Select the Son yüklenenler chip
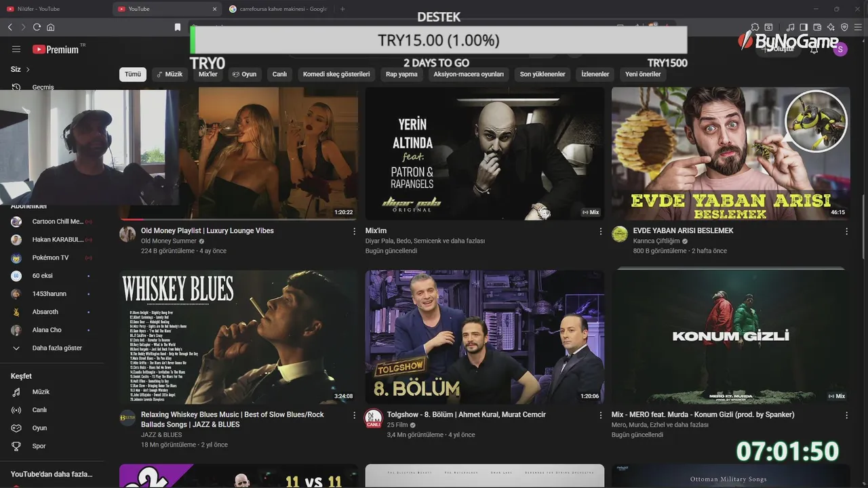The width and height of the screenshot is (868, 488). click(x=542, y=74)
